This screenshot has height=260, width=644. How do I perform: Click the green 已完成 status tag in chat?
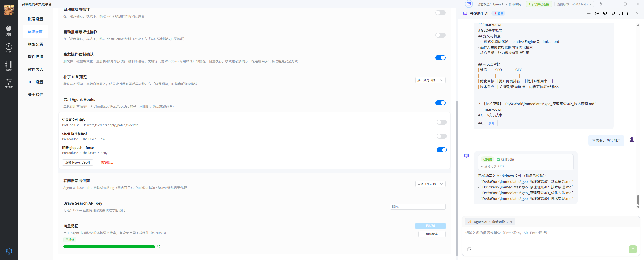click(487, 159)
